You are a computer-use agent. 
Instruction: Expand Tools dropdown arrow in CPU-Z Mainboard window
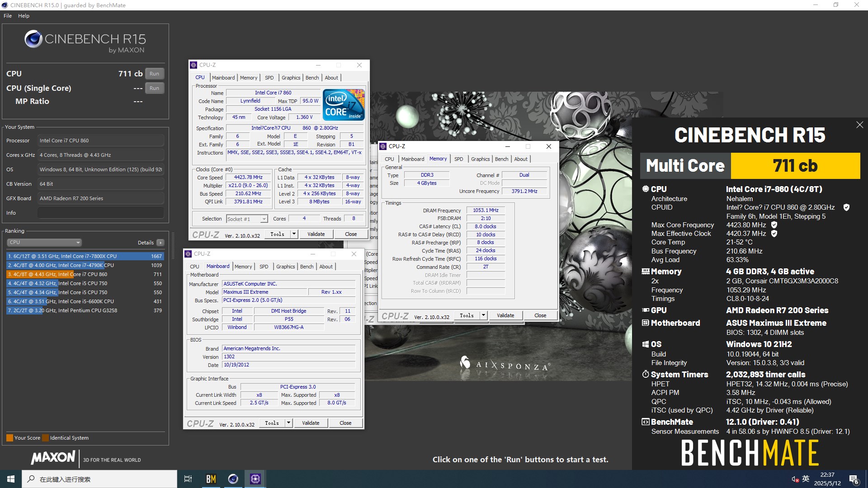pos(288,423)
